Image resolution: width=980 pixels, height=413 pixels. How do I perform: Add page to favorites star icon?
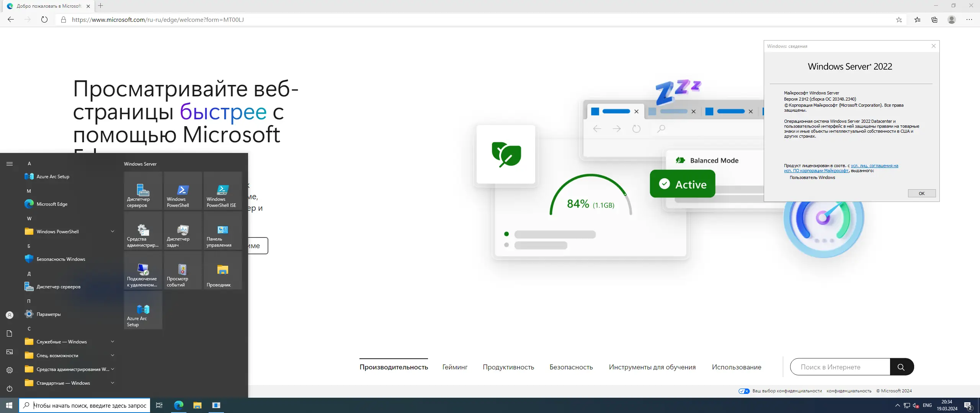coord(899,20)
